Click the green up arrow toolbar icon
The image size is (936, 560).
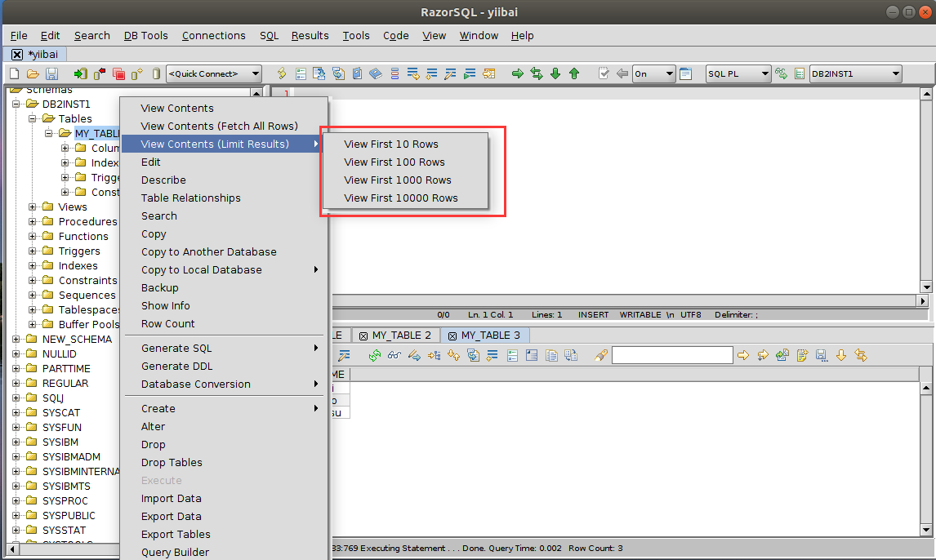coord(574,73)
